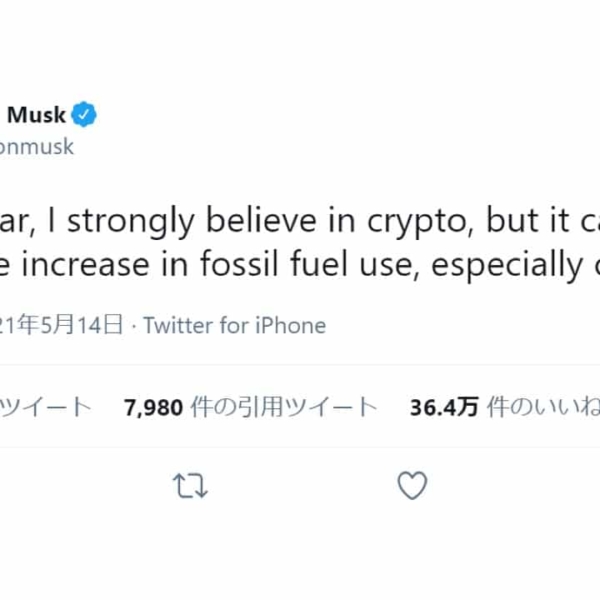Open the Musk display name profile

[36, 115]
